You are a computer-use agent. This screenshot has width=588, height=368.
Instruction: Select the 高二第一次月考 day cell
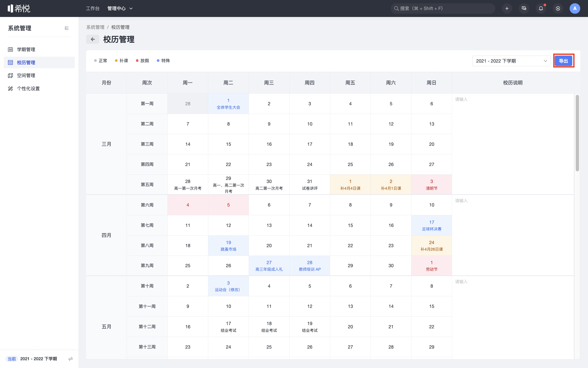point(269,184)
